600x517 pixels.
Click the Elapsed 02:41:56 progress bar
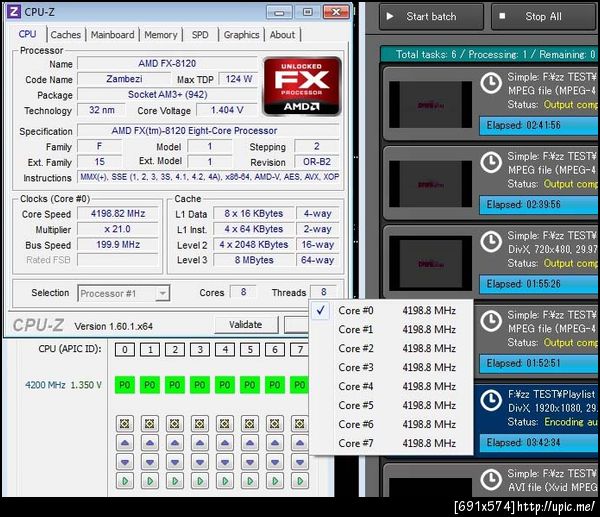[538, 126]
